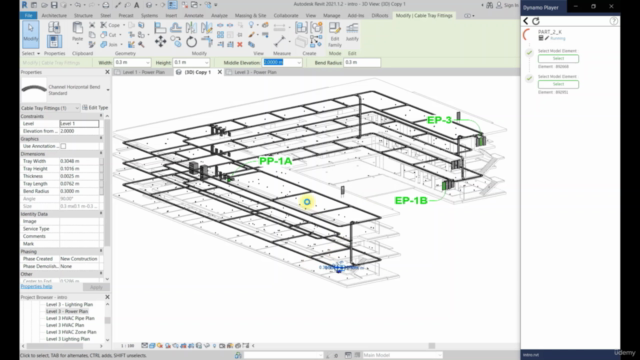Click the Dynamo Player back arrow
Screen dimensions: 640x360
526,21
